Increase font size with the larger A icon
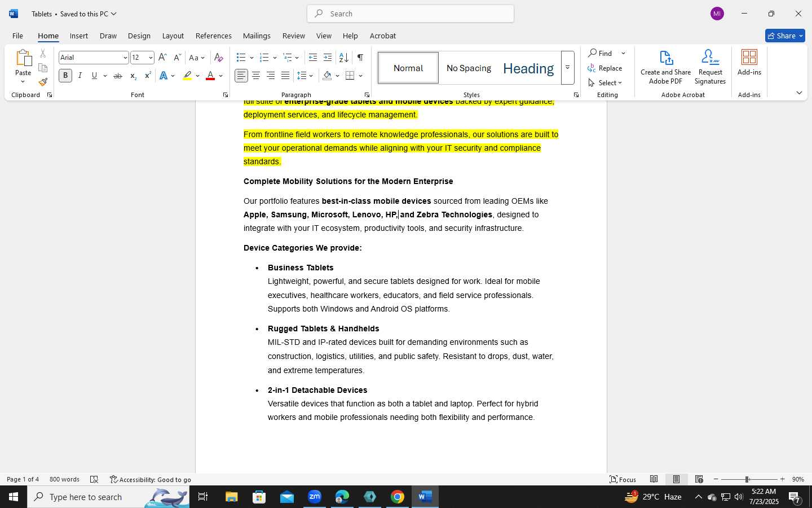This screenshot has height=508, width=812. (162, 58)
